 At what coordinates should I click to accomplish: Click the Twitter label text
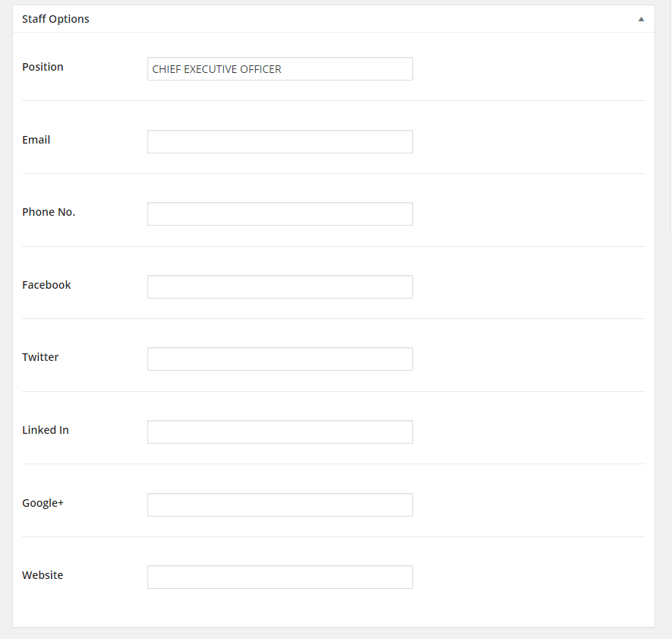coord(40,357)
